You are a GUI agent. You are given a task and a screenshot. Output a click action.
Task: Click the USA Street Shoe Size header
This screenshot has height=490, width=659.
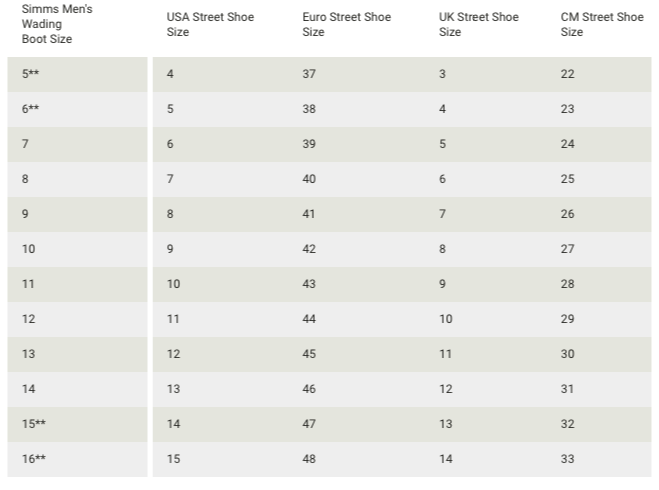click(208, 24)
